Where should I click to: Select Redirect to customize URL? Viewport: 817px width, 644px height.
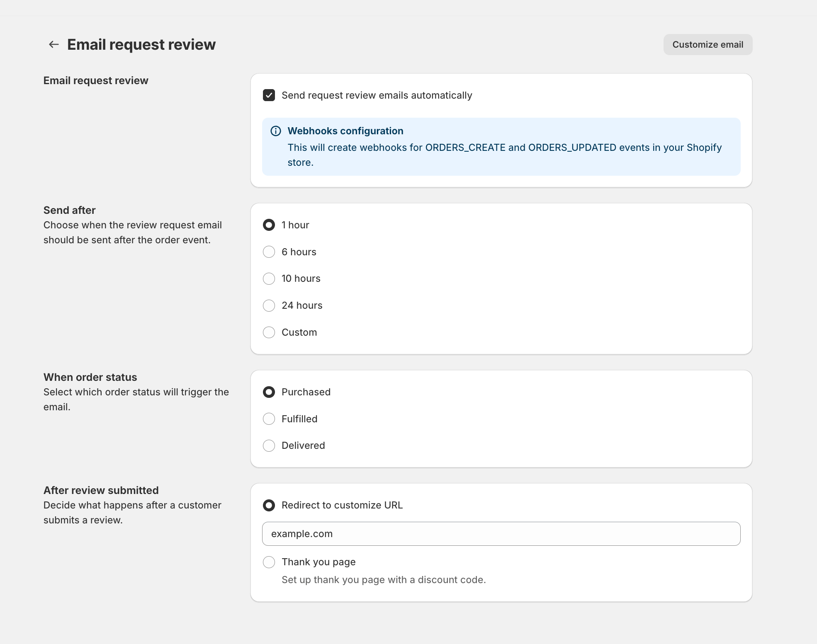[x=269, y=505]
